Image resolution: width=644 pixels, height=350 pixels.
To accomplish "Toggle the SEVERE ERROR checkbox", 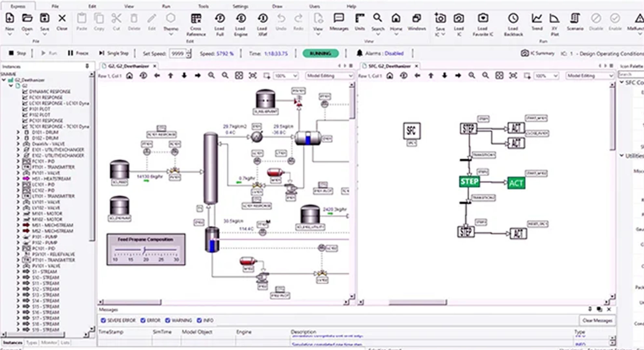I will [103, 320].
